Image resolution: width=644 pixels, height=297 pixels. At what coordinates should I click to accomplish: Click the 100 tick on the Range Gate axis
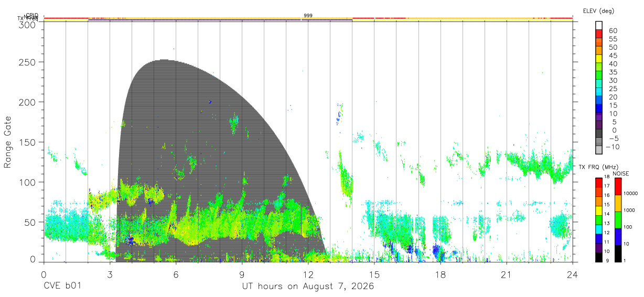coord(28,182)
